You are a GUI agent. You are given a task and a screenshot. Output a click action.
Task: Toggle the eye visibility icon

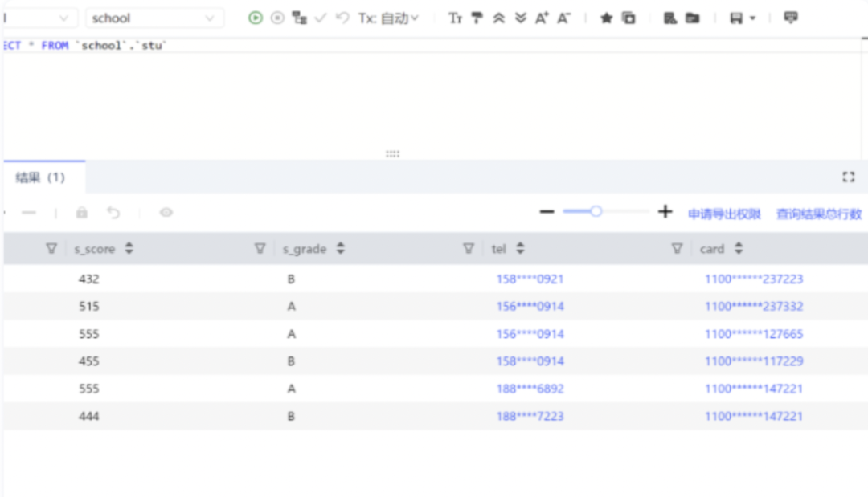166,212
